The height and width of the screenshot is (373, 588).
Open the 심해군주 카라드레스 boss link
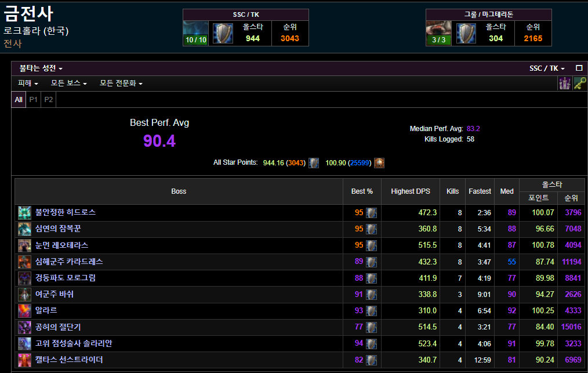[x=69, y=262]
